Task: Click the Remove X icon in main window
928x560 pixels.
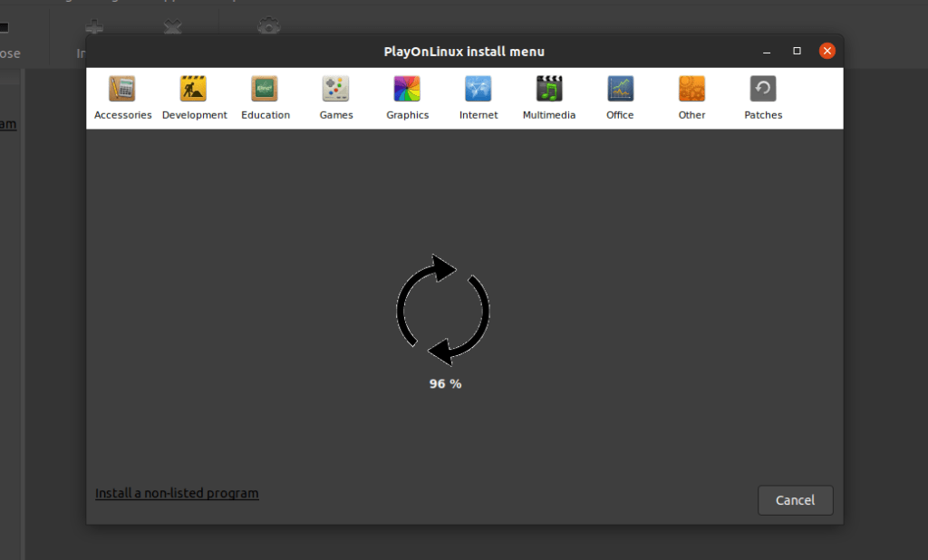Action: (173, 26)
